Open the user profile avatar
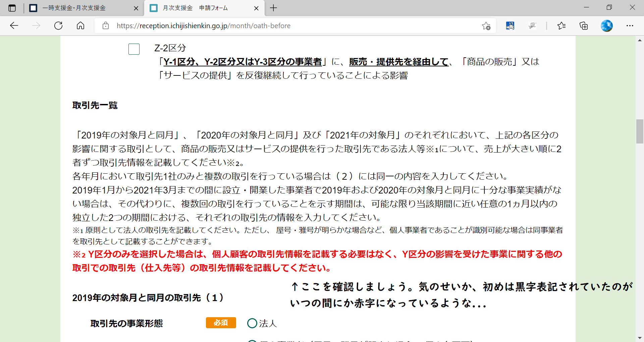The height and width of the screenshot is (342, 644). (606, 26)
